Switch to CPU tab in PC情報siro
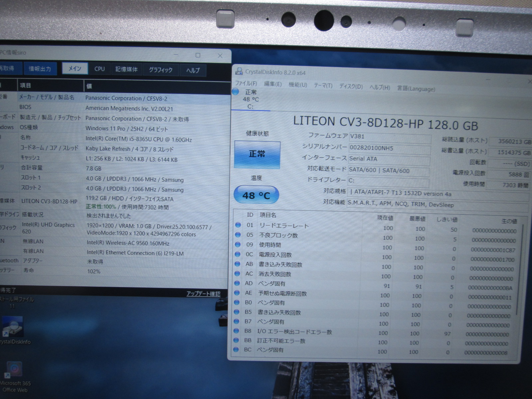532x399 pixels. 100,69
